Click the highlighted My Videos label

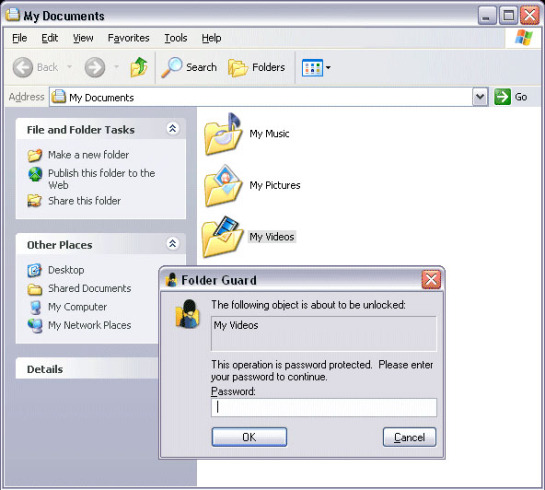(x=272, y=237)
